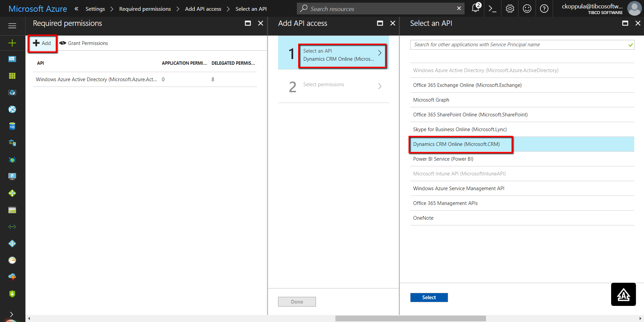Viewport: 644px width, 322px height.
Task: Choose Microsoft Graph from the API list
Action: (431, 100)
